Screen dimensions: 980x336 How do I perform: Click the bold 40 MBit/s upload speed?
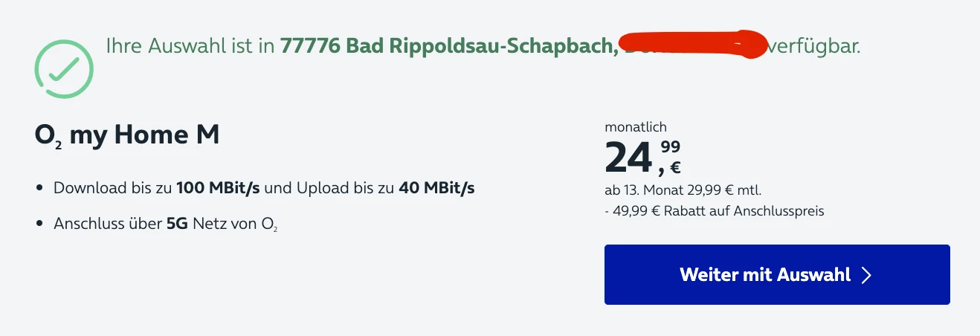pyautogui.click(x=436, y=188)
